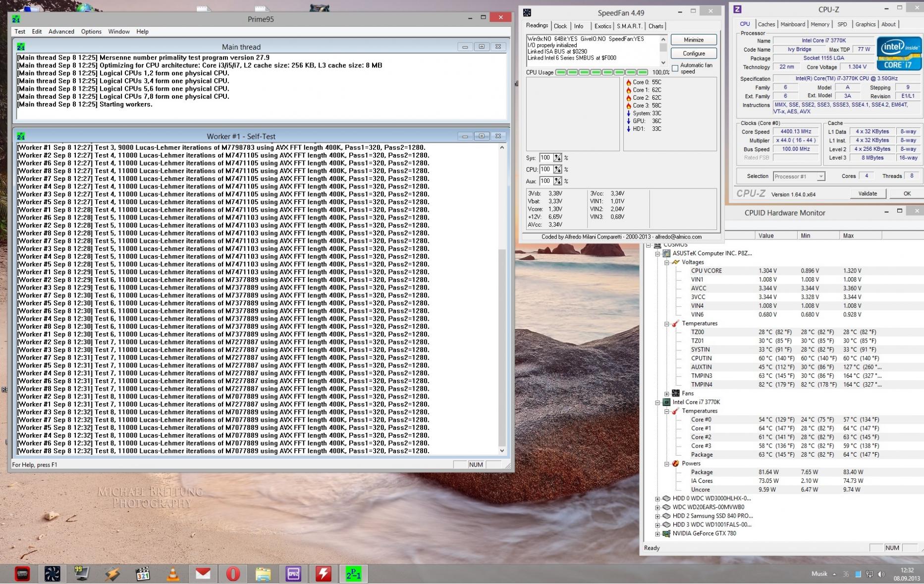Launch Media Player Classic from taskbar
This screenshot has width=924, height=584.
point(143,574)
